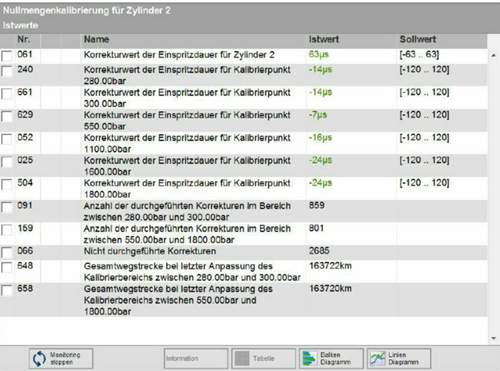This screenshot has width=500, height=371.
Task: Click the Nr. column header
Action: 24,39
